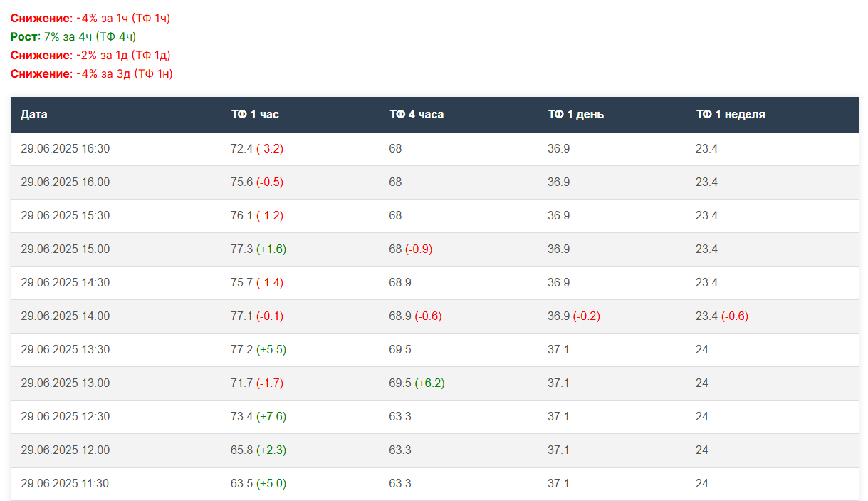
Task: Click the 1-hour value '76.1 (-1.2)'
Action: 257,215
